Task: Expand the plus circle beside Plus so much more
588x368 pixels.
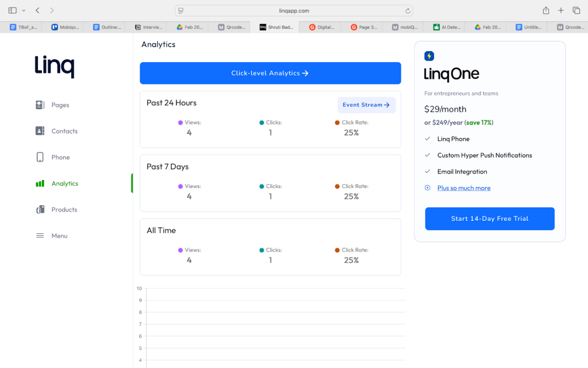Action: click(427, 188)
